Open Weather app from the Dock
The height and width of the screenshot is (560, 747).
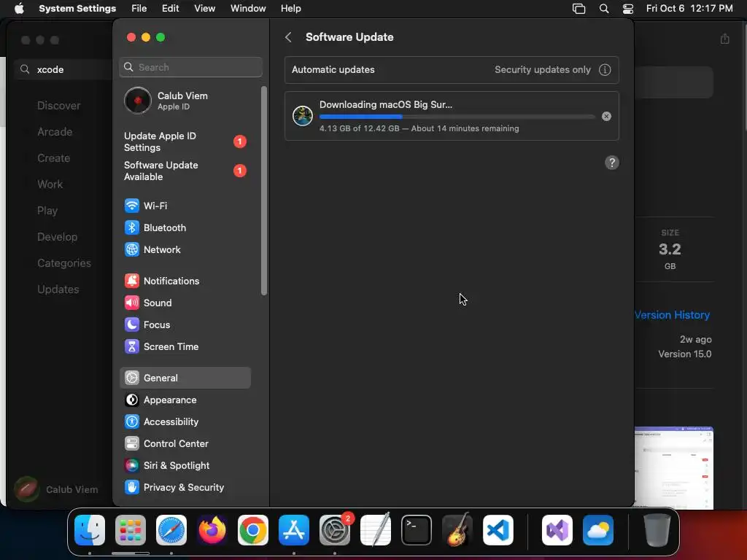[x=598, y=530]
